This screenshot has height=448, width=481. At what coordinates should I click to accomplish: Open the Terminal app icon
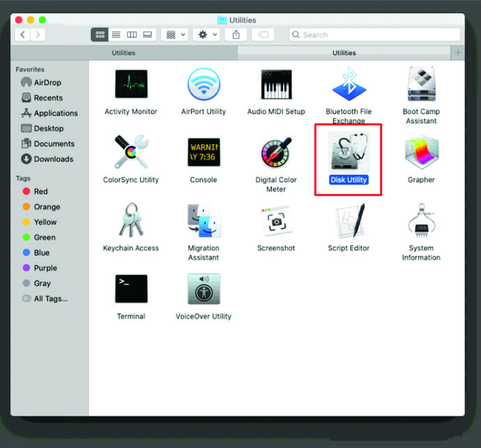[131, 288]
